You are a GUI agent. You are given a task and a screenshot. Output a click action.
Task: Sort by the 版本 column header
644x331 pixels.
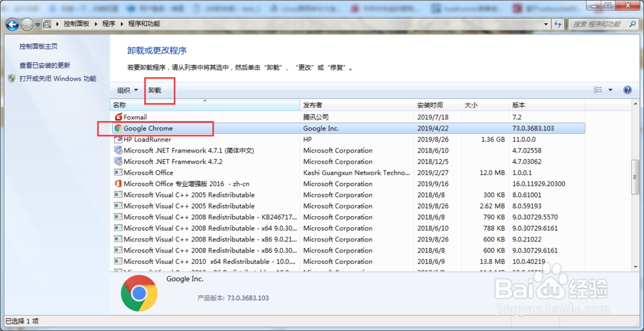547,105
